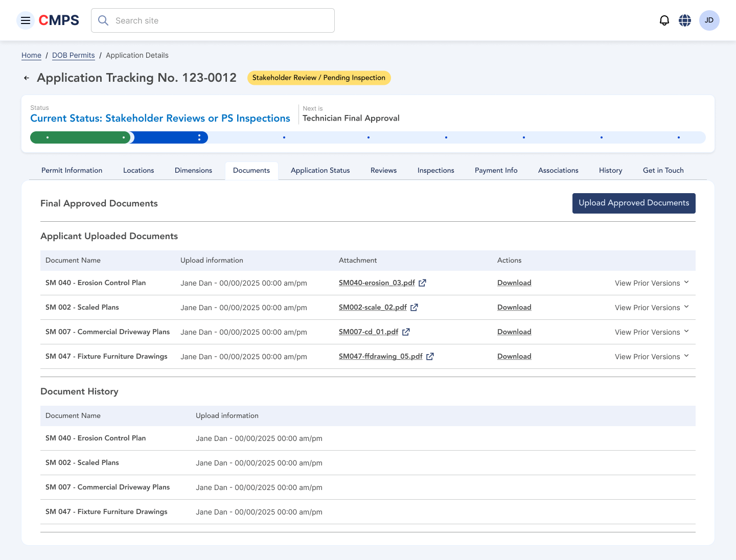This screenshot has width=736, height=560.
Task: Open the globe language selector
Action: point(685,20)
